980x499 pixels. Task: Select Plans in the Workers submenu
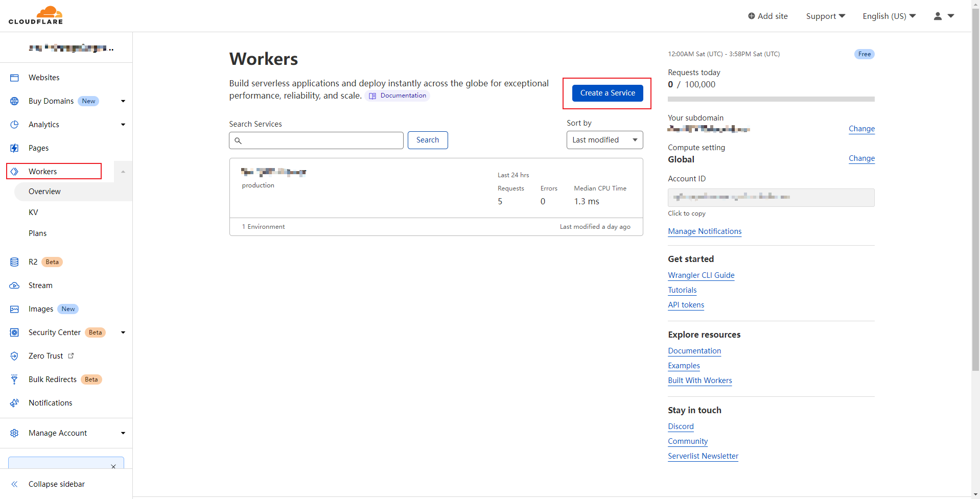pos(37,233)
